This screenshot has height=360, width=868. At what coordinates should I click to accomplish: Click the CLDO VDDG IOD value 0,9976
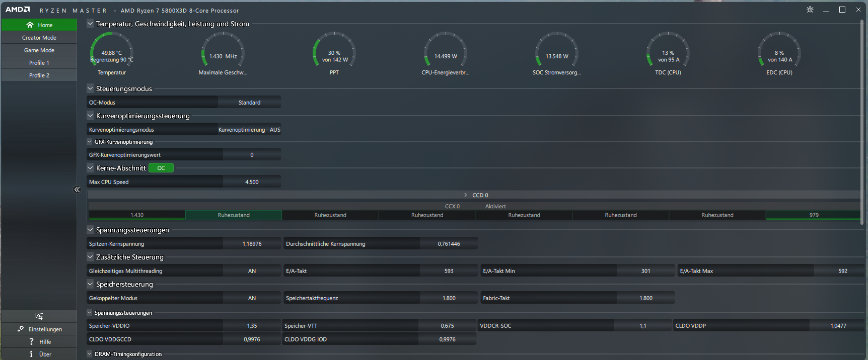(447, 339)
